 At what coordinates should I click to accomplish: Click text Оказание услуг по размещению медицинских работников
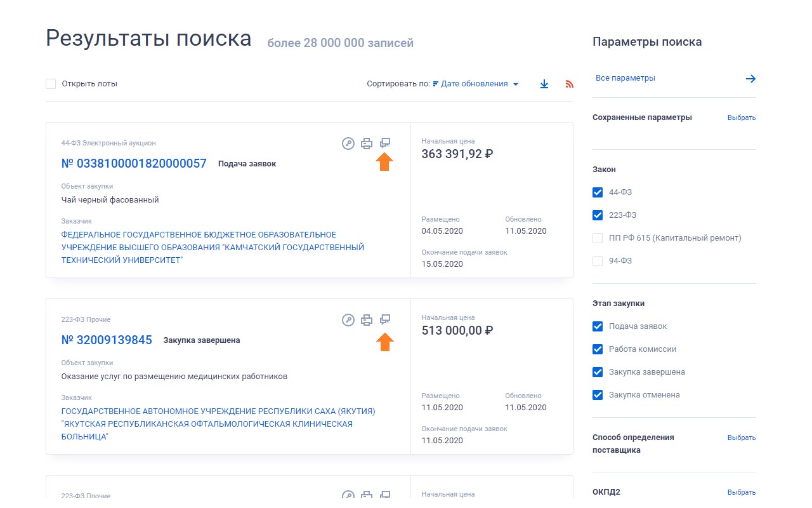174,377
